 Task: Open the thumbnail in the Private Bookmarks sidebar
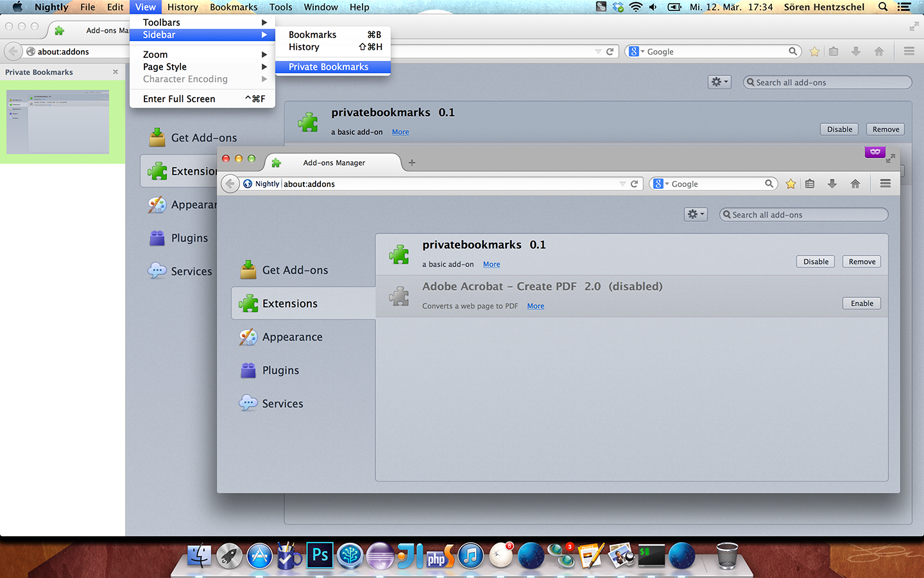(x=58, y=122)
